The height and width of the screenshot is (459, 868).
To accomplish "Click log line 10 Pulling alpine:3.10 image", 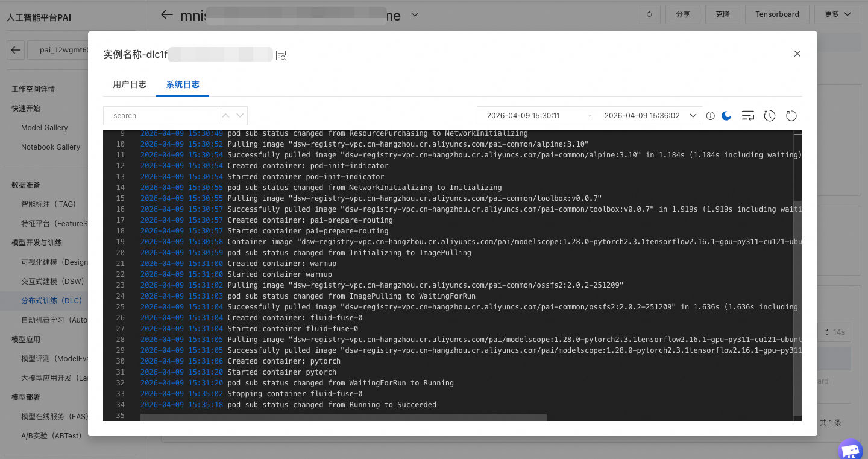I will (x=408, y=144).
